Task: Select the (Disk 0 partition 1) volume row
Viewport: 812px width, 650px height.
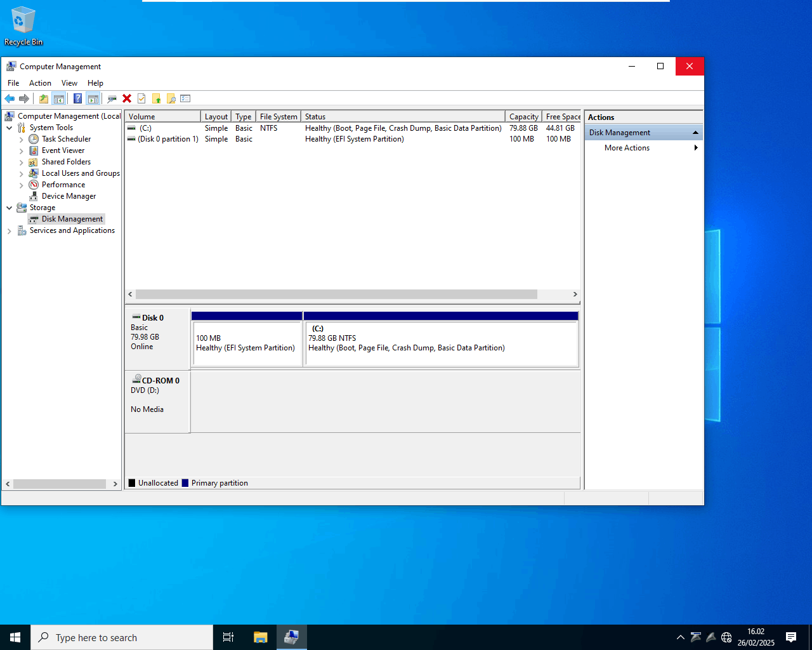Action: (353, 139)
